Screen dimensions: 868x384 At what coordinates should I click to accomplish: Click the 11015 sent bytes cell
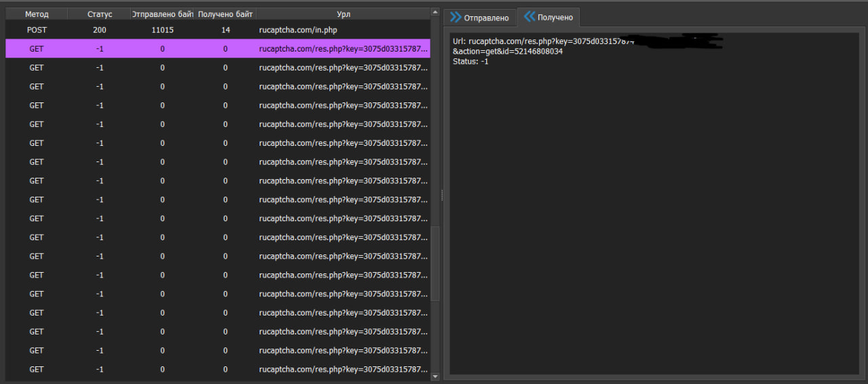pyautogui.click(x=162, y=30)
